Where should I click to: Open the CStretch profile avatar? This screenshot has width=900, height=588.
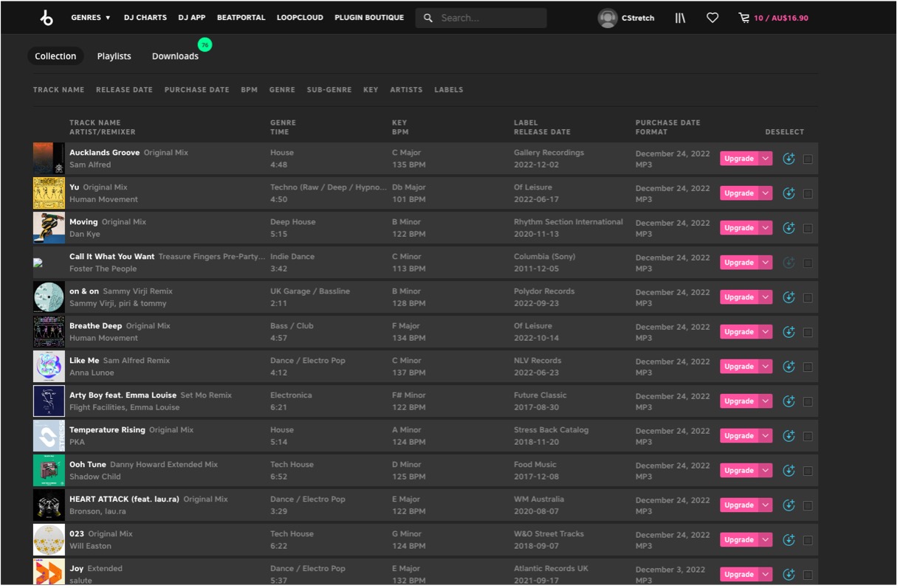coord(608,18)
